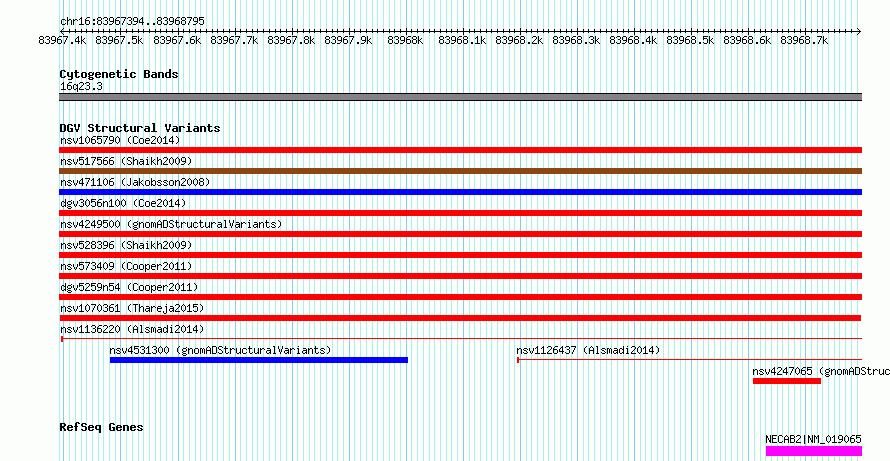This screenshot has height=461, width=890.
Task: Click the 83967.6k ruler tick label
Action: [x=177, y=40]
